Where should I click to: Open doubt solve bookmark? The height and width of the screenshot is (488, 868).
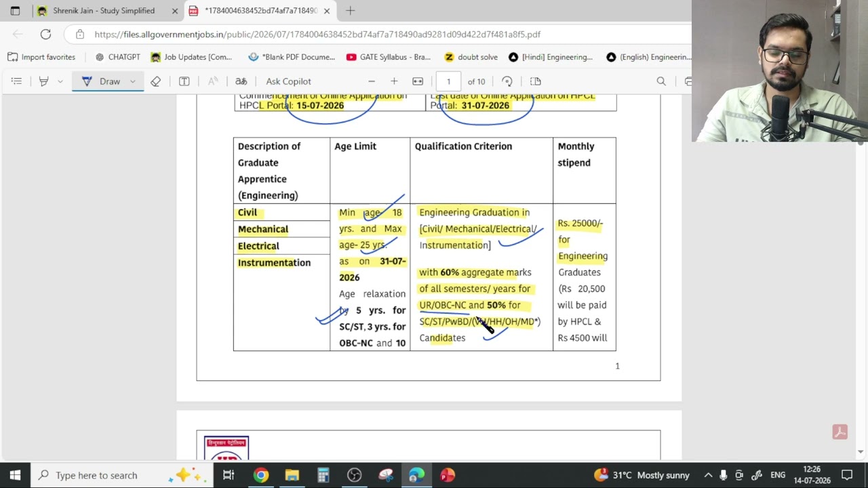[x=471, y=57]
